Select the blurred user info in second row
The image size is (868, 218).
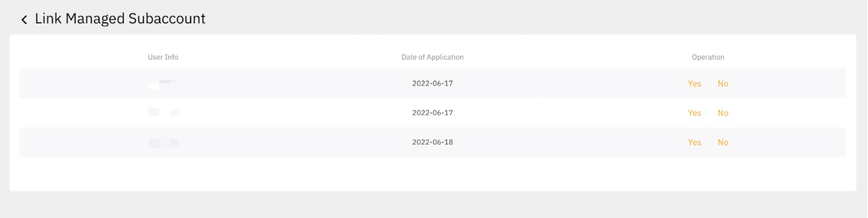[x=164, y=112]
